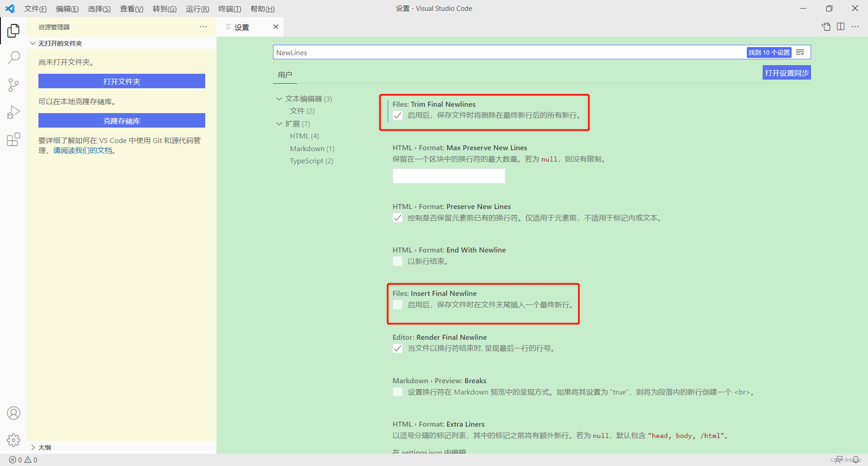Open the Manage gear icon
Screen dimensions: 868x466
[14, 440]
